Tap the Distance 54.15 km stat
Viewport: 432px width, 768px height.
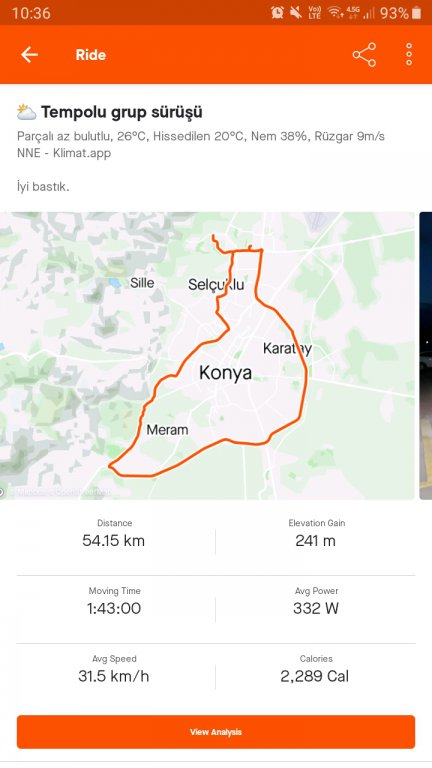[114, 534]
